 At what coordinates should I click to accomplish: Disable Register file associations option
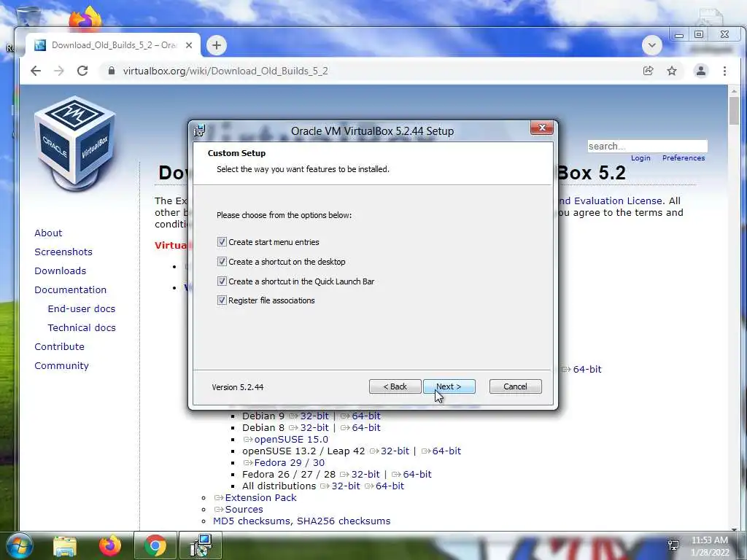point(222,300)
